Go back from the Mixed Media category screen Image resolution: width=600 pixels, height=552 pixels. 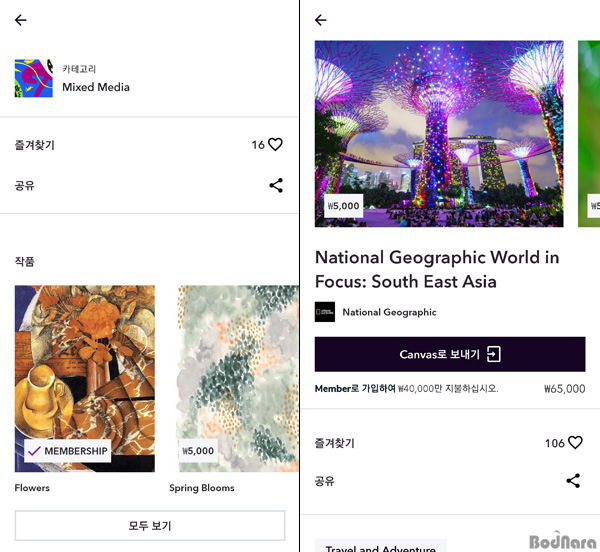coord(21,20)
